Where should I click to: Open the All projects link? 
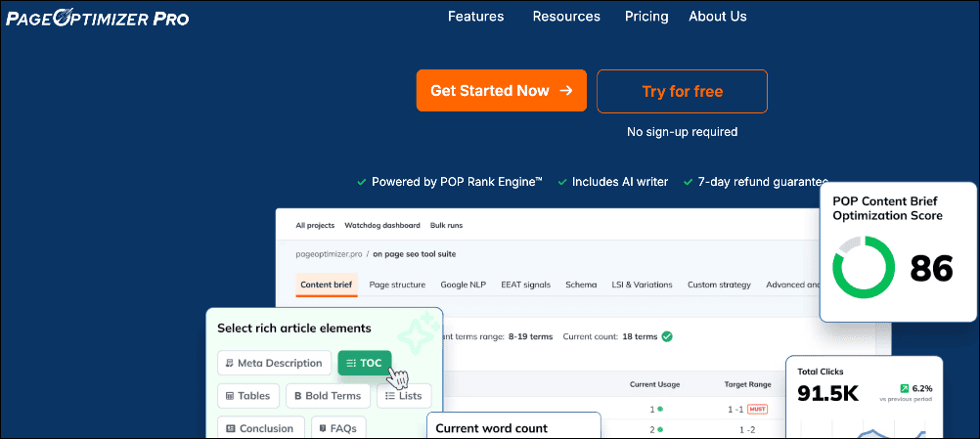point(315,226)
